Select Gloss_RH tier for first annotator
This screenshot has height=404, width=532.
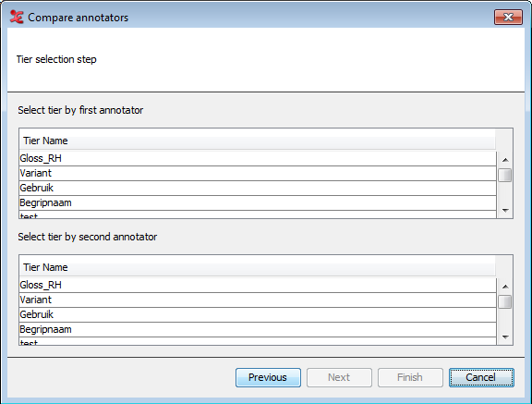click(x=258, y=158)
